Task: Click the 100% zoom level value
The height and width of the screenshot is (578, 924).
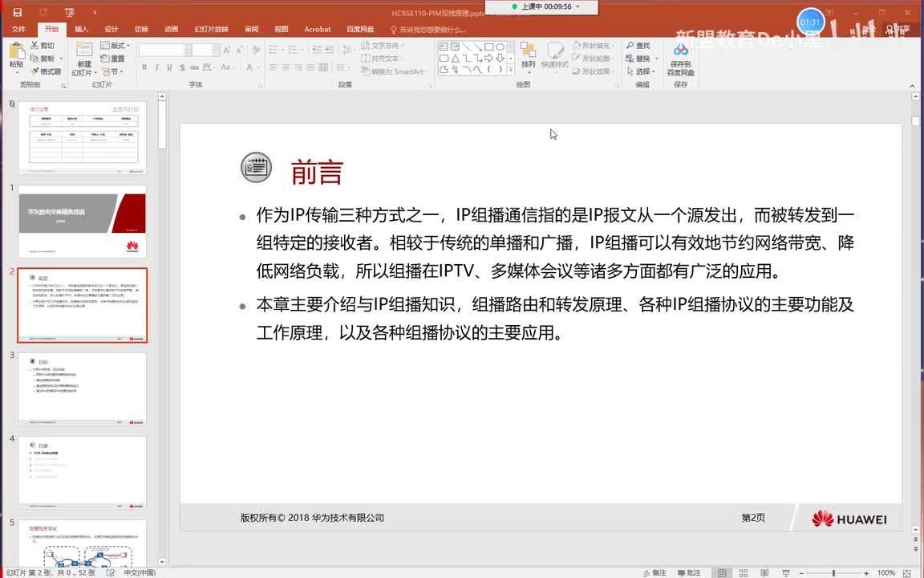Action: (x=885, y=572)
